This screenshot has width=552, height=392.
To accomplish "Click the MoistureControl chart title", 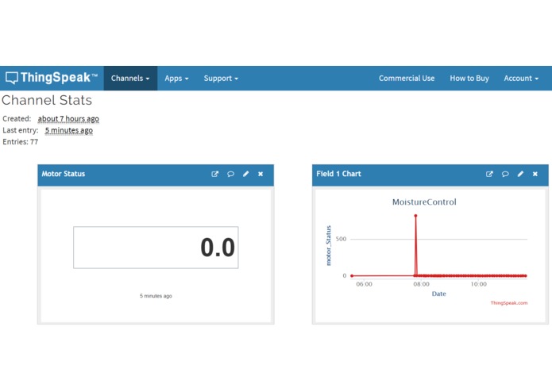I will click(x=424, y=202).
